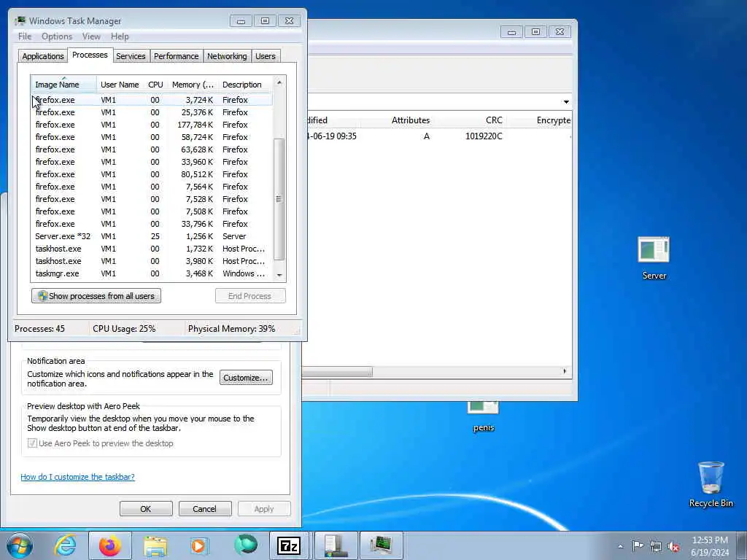Image resolution: width=747 pixels, height=560 pixels.
Task: Click the End Process button
Action: 250,296
